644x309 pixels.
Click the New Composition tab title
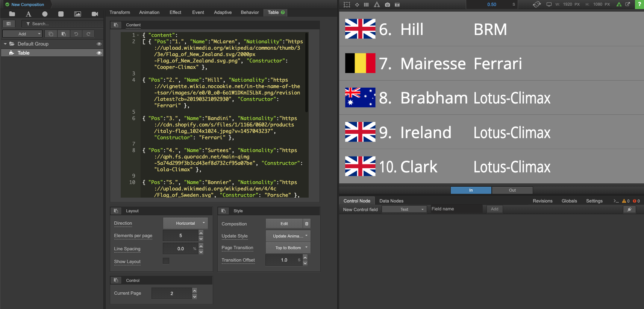27,5
